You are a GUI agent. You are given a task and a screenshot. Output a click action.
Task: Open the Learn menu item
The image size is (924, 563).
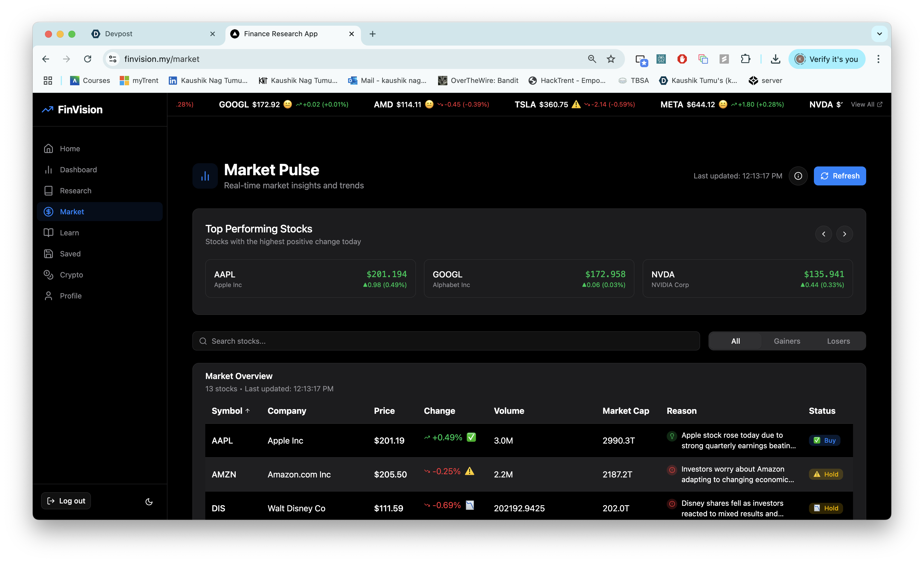tap(70, 232)
